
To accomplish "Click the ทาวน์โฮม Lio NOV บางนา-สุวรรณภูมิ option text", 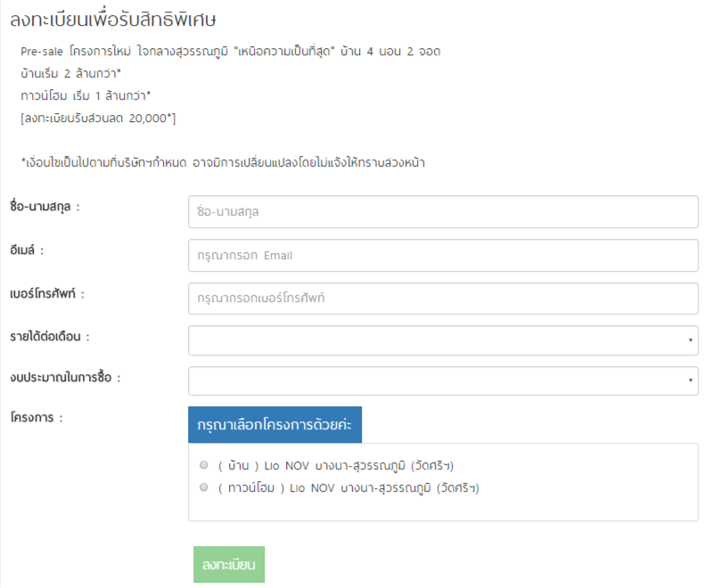I will [348, 487].
